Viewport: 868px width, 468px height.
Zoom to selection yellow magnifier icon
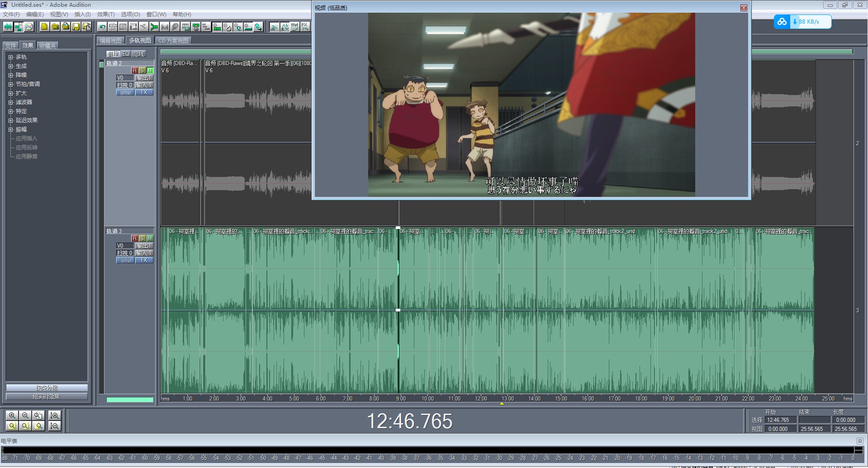pos(12,426)
